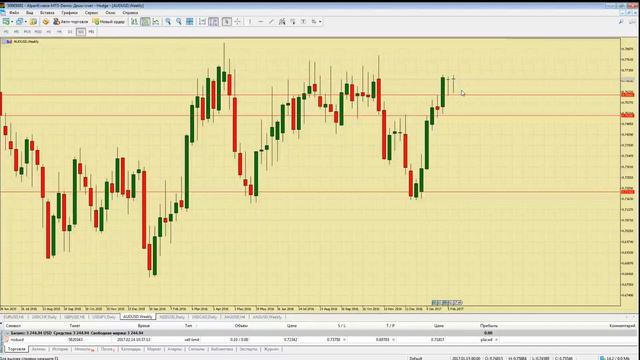Image resolution: width=640 pixels, height=360 pixels.
Task: Select the horizontal line drawing tool
Action: (x=260, y=21)
